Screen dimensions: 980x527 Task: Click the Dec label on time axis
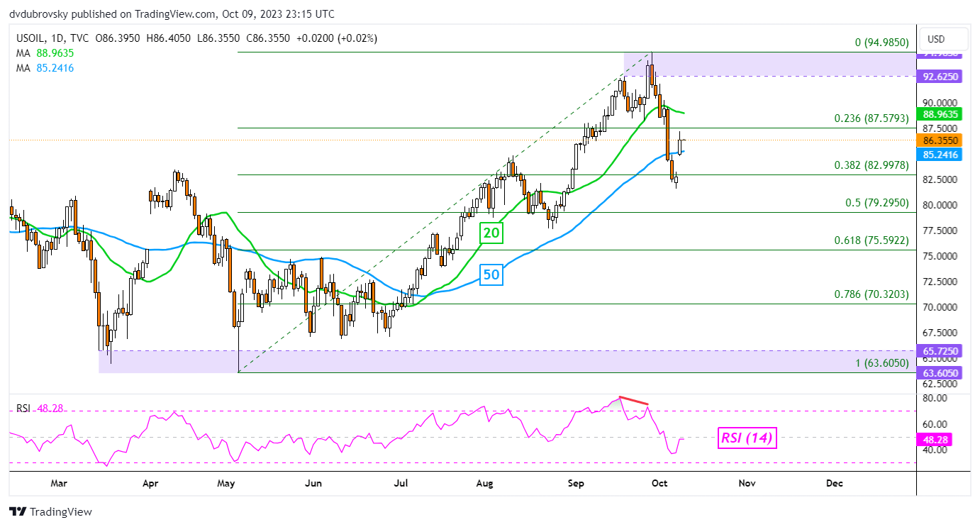835,483
